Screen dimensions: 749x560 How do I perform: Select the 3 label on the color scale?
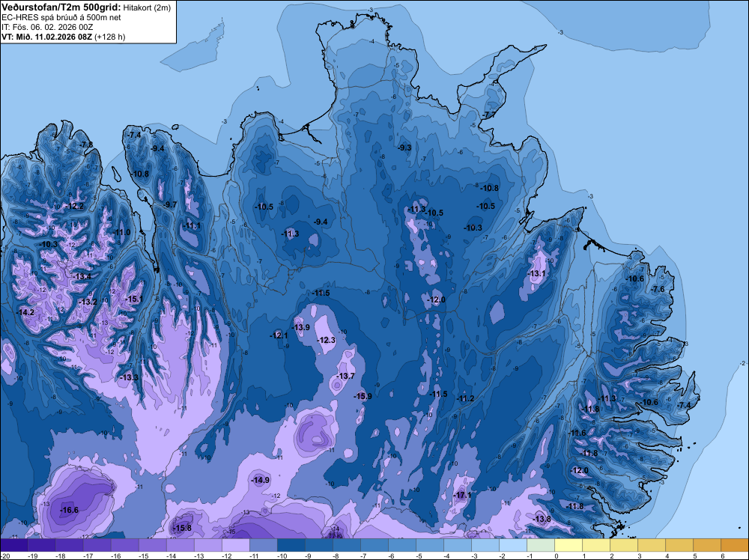639,556
